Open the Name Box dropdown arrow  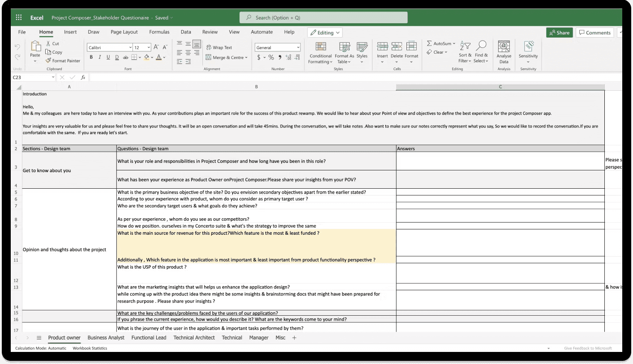pos(53,77)
